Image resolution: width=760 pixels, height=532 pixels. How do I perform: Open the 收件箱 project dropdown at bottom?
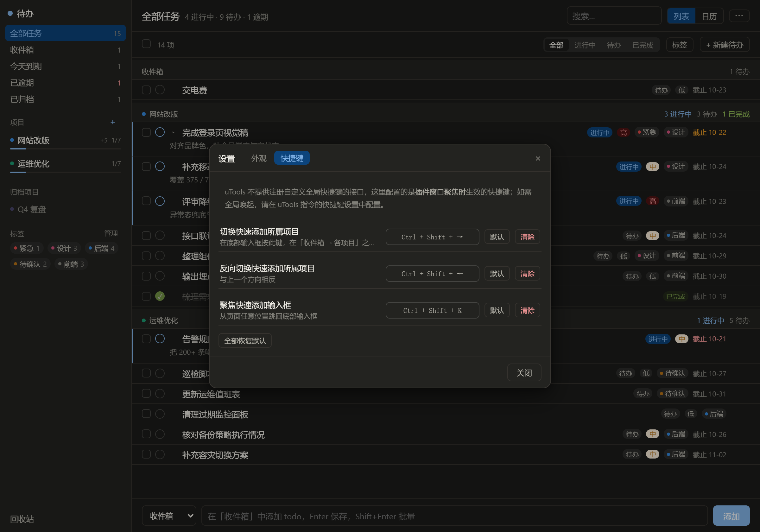[x=169, y=516]
